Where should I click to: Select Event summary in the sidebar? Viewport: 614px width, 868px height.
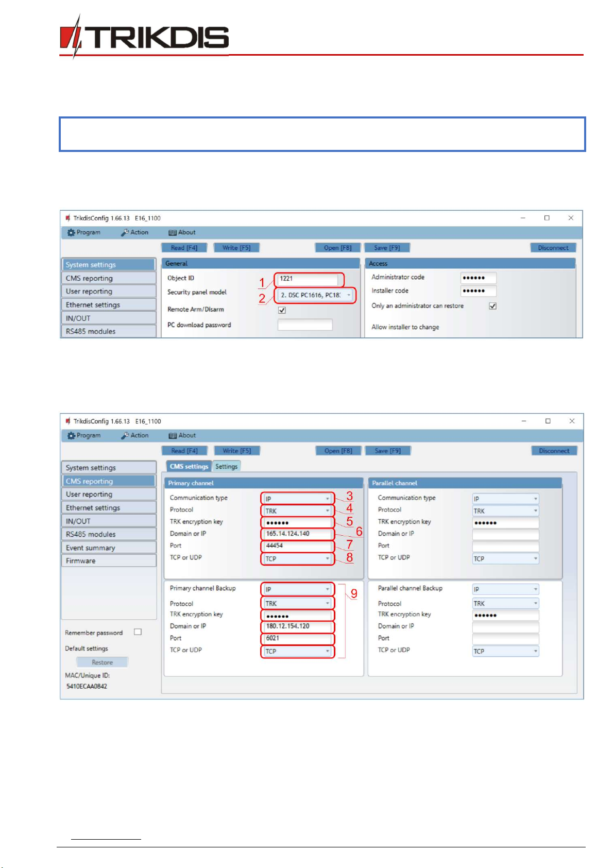click(108, 548)
